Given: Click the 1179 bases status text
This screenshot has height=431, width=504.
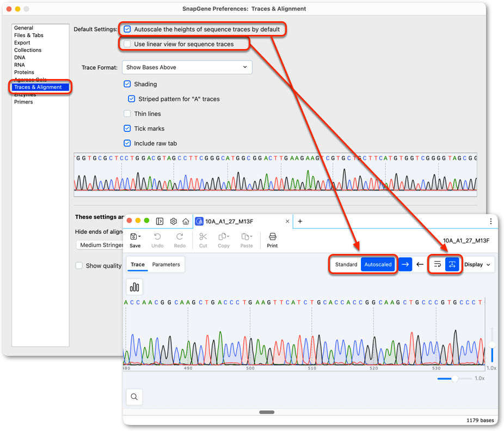Looking at the screenshot, I should [x=480, y=420].
